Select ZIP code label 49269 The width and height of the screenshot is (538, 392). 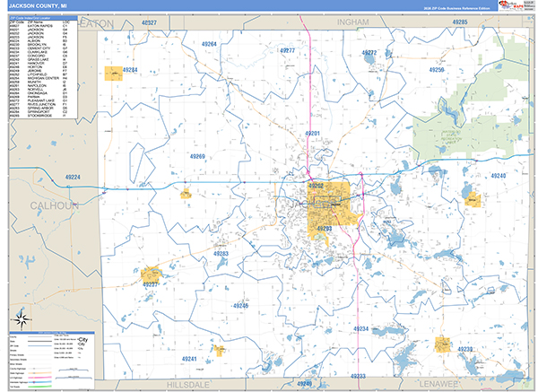[197, 157]
